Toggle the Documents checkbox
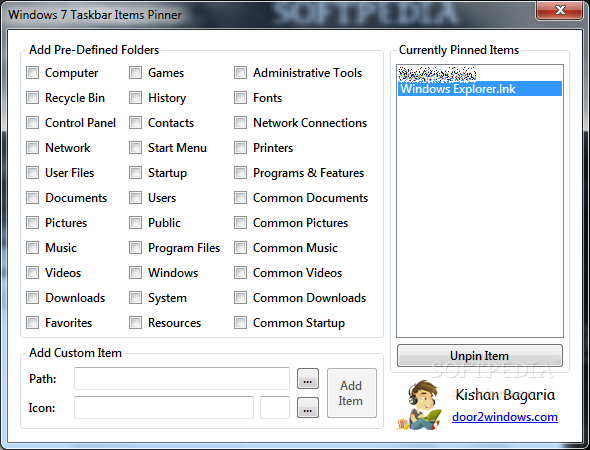Screen dimensions: 590x450 click(32, 198)
